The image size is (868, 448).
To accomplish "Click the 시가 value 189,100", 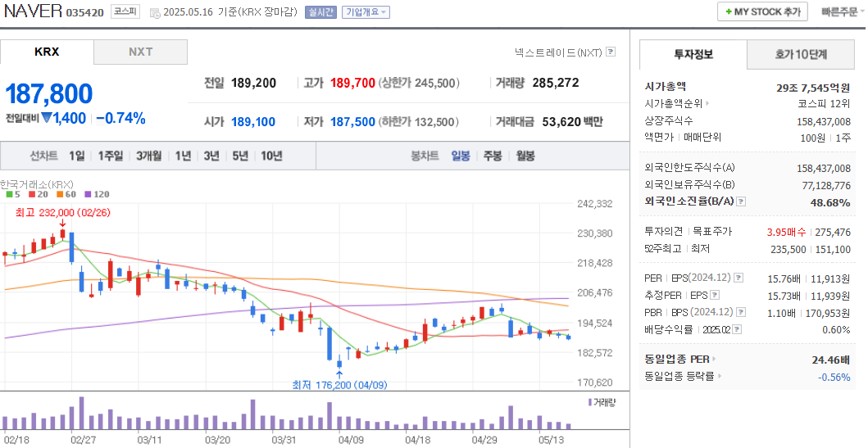I will tap(253, 122).
